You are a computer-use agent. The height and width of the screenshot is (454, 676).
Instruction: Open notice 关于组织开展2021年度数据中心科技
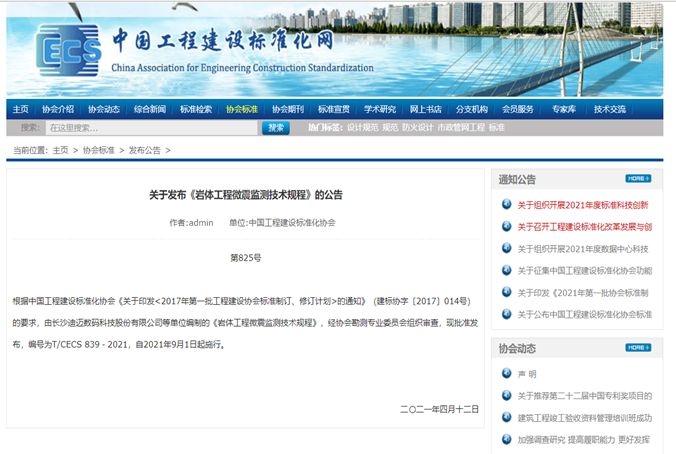click(583, 249)
